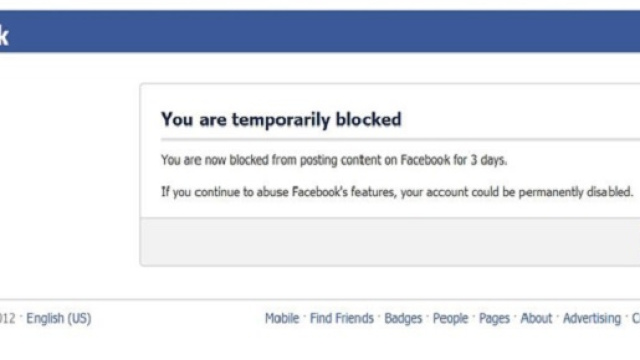Open the Mobile footer link
This screenshot has width=640, height=360.
coord(282,318)
